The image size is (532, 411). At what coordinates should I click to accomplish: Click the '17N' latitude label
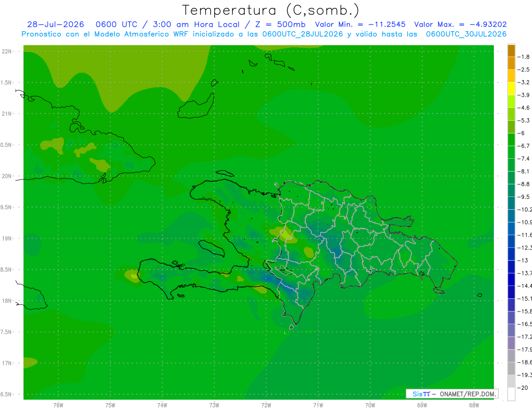(7, 363)
